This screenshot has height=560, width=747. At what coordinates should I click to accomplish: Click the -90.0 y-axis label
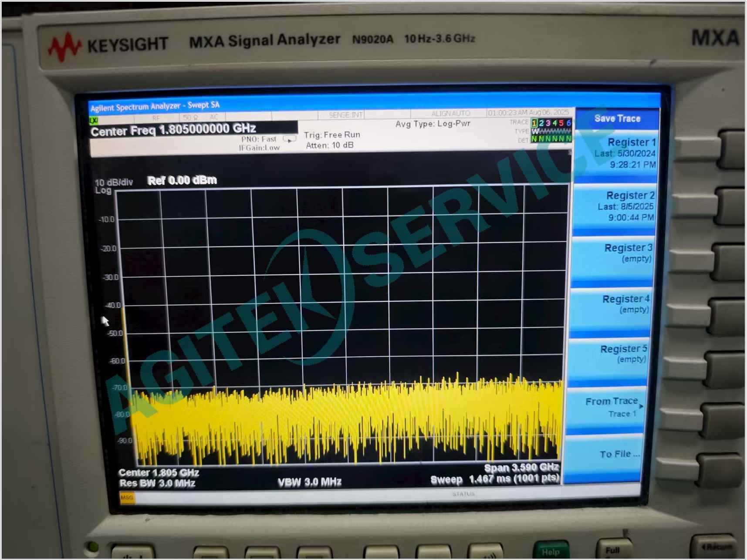point(124,441)
